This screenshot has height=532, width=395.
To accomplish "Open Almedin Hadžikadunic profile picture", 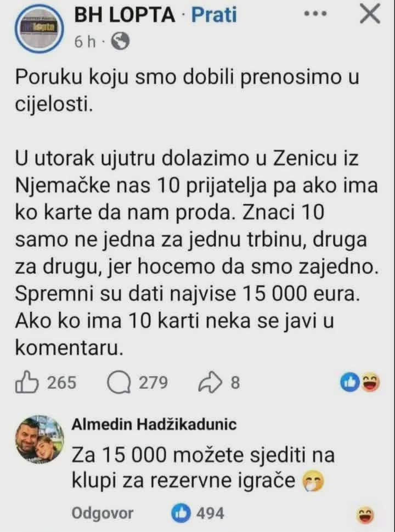I will click(x=39, y=439).
